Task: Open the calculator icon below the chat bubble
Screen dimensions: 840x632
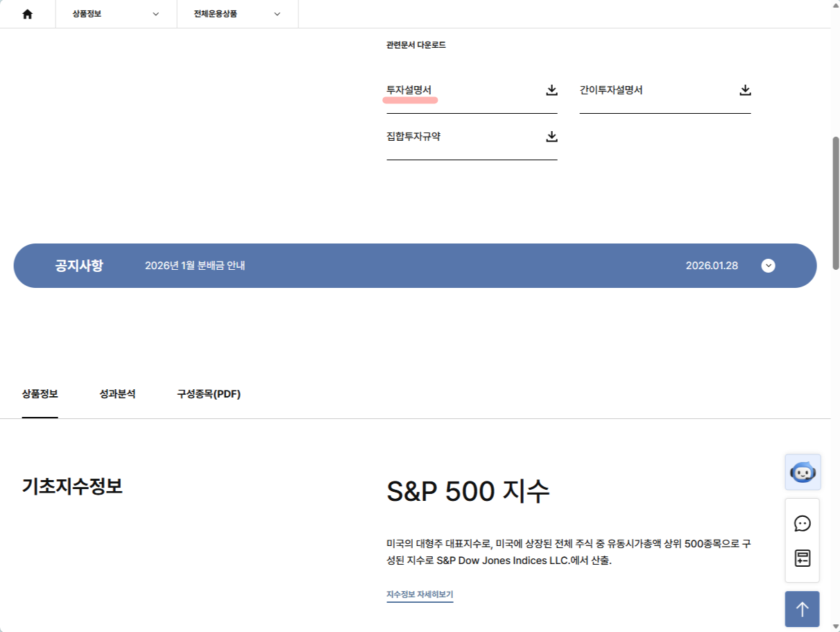Action: click(x=803, y=558)
